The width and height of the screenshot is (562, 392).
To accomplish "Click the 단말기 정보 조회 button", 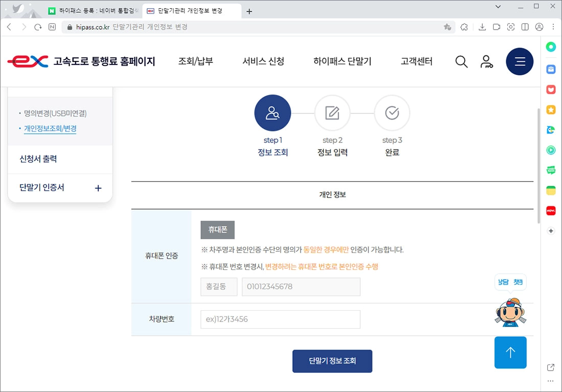I will click(332, 361).
